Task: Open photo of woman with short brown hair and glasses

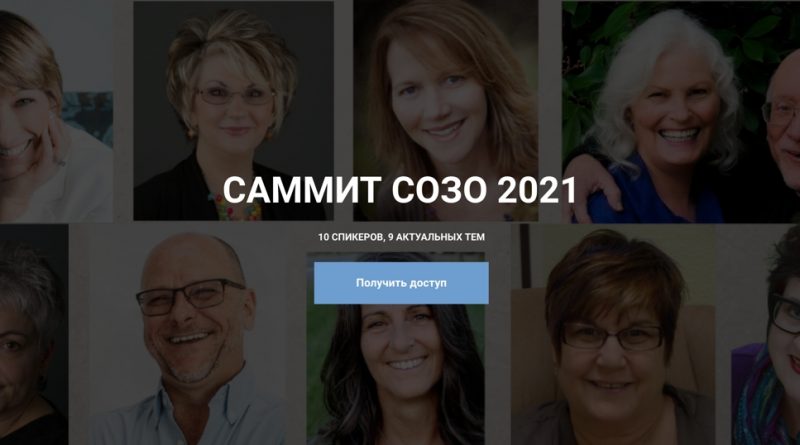Action: coord(612,339)
